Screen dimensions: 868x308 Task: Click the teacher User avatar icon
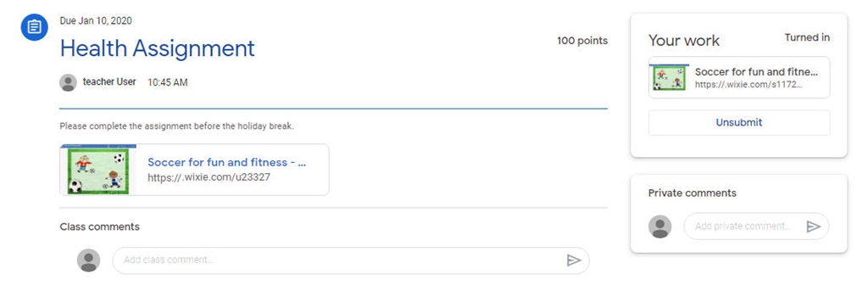point(68,82)
